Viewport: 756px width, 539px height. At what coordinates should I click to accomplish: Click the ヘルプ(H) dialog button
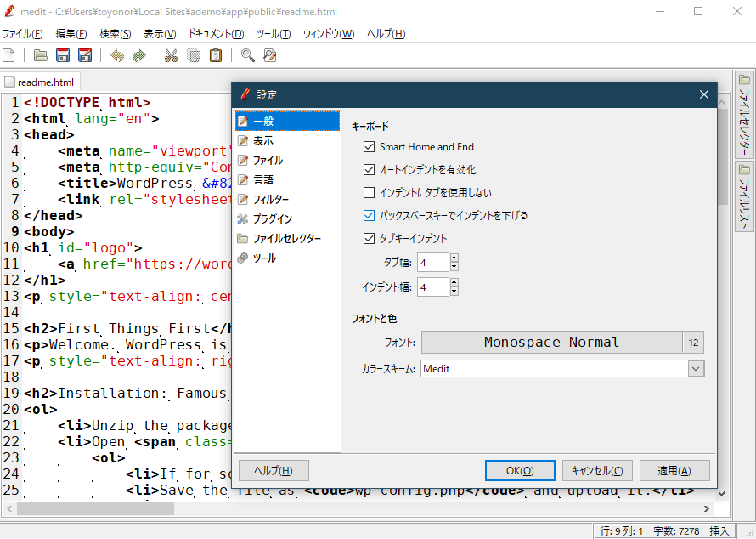point(274,470)
